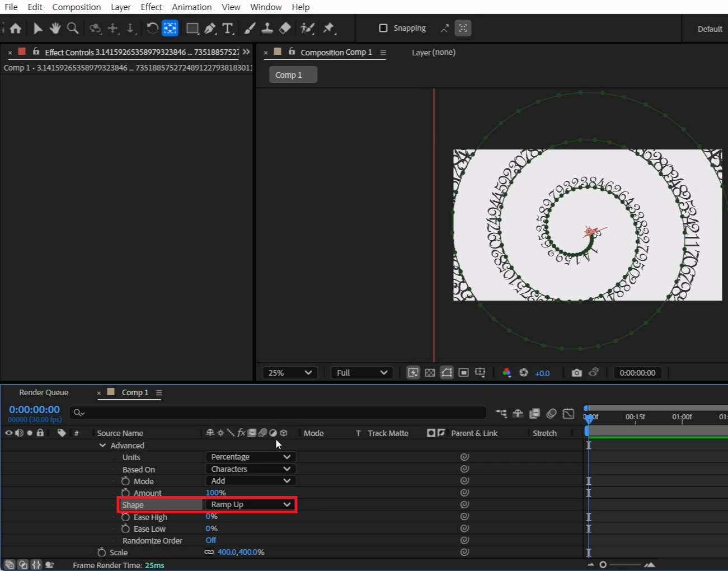Click the Default workspace button
The width and height of the screenshot is (728, 571).
point(710,29)
